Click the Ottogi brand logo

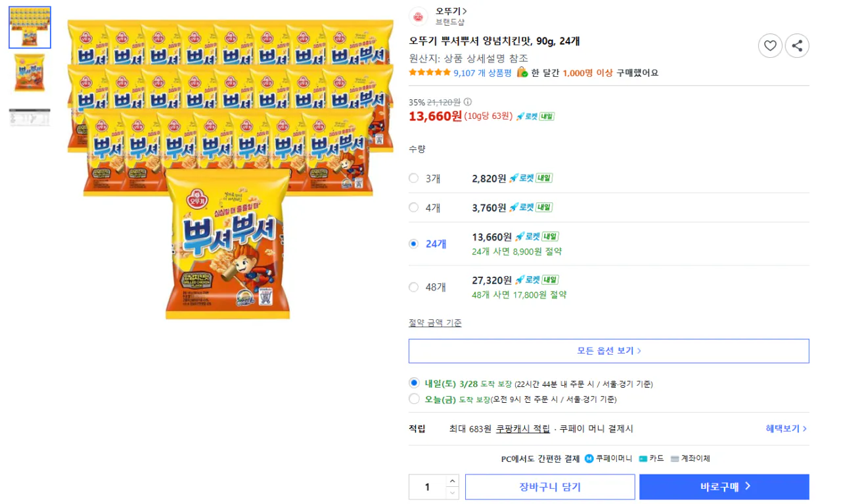pyautogui.click(x=417, y=17)
